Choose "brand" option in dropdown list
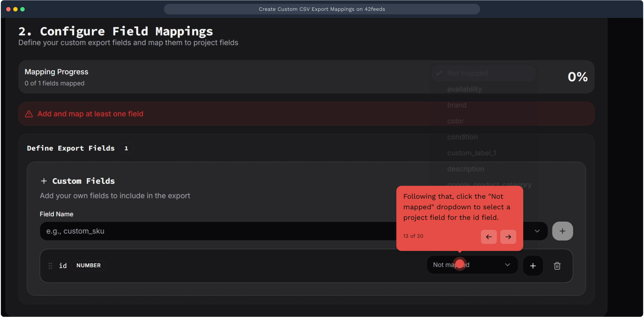 [457, 105]
